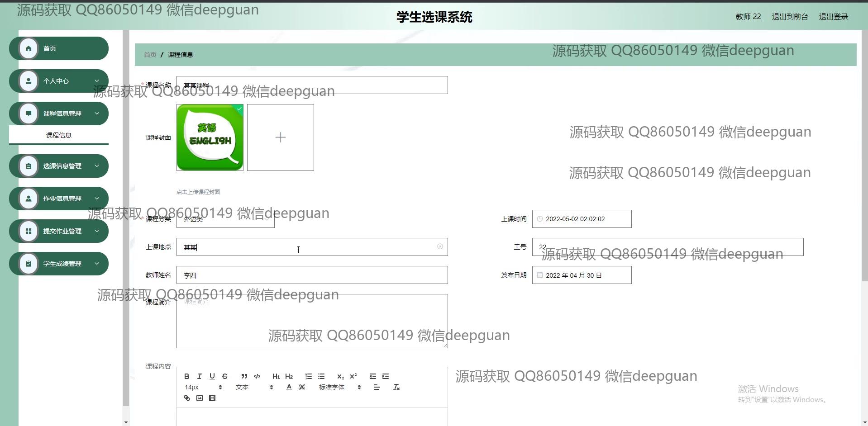This screenshot has width=868, height=426.
Task: Insert a video in editor
Action: [x=212, y=398]
